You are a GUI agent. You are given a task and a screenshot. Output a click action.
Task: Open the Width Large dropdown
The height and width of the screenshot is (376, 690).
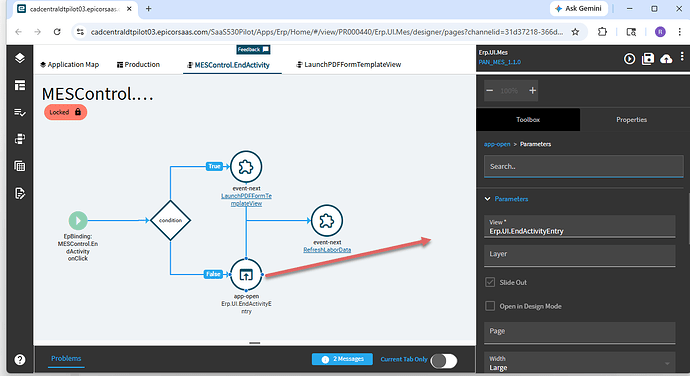(x=580, y=363)
